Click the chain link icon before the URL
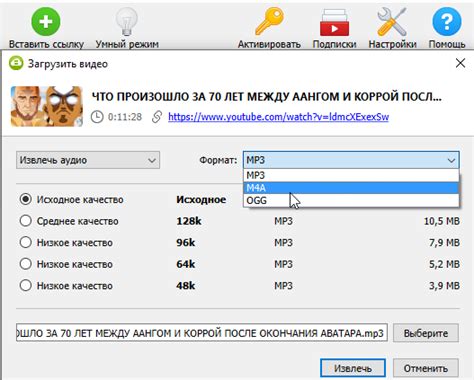 (157, 117)
